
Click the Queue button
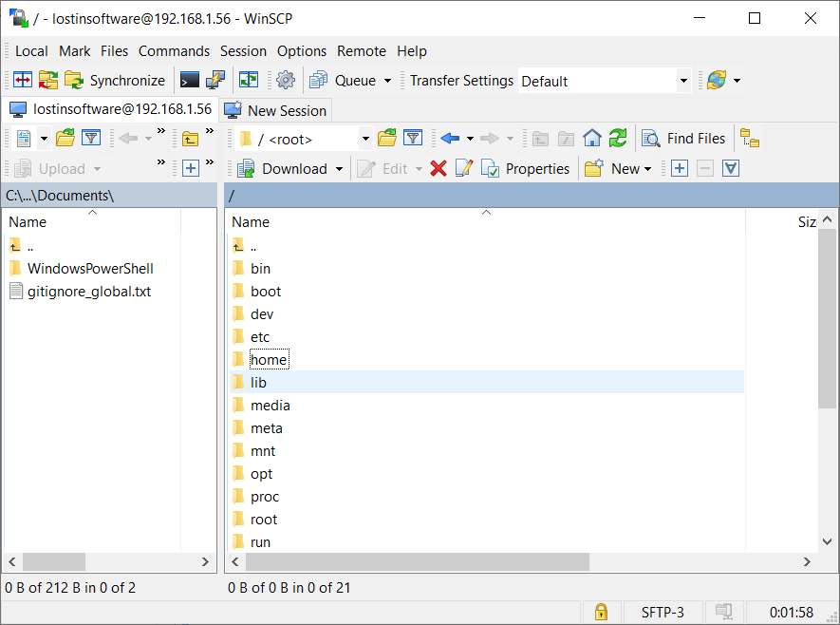pos(344,81)
